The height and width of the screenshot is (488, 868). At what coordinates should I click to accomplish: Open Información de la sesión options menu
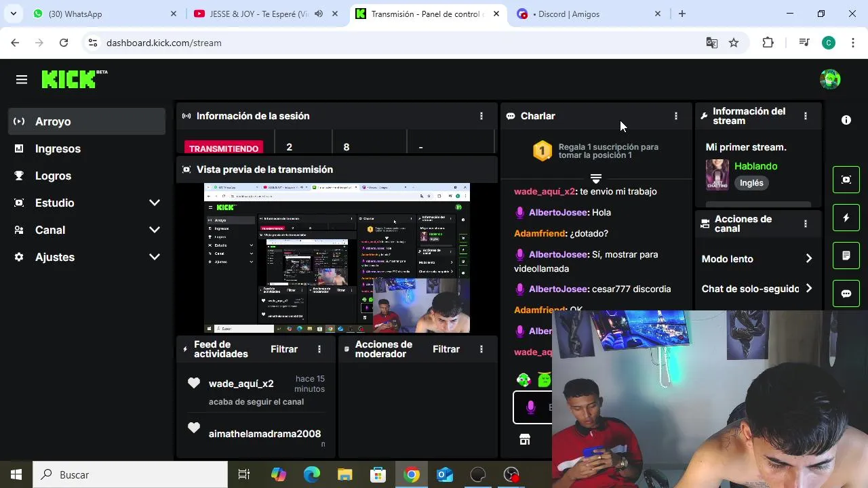point(481,116)
